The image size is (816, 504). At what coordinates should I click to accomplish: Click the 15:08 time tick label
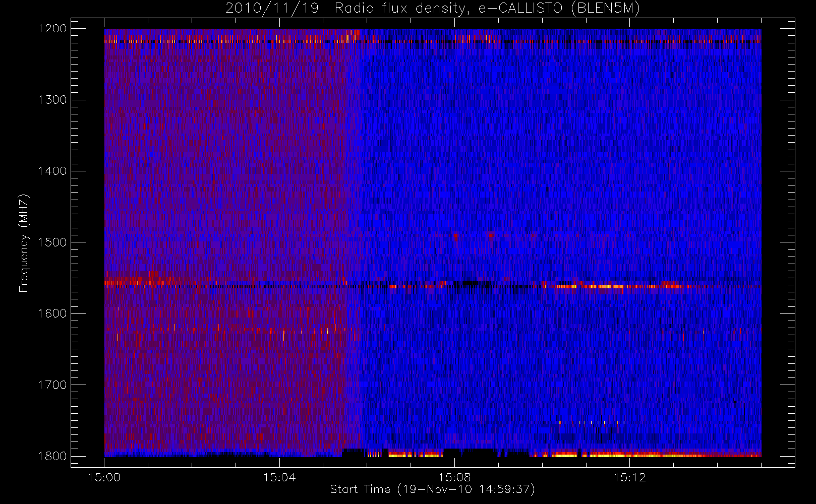coord(454,477)
